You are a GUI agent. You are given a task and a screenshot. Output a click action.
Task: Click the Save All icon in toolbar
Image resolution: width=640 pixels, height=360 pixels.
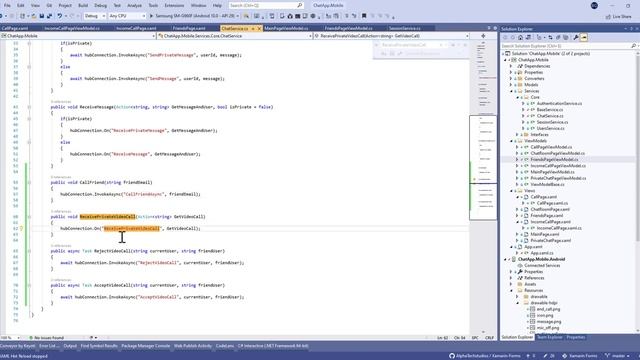point(49,16)
